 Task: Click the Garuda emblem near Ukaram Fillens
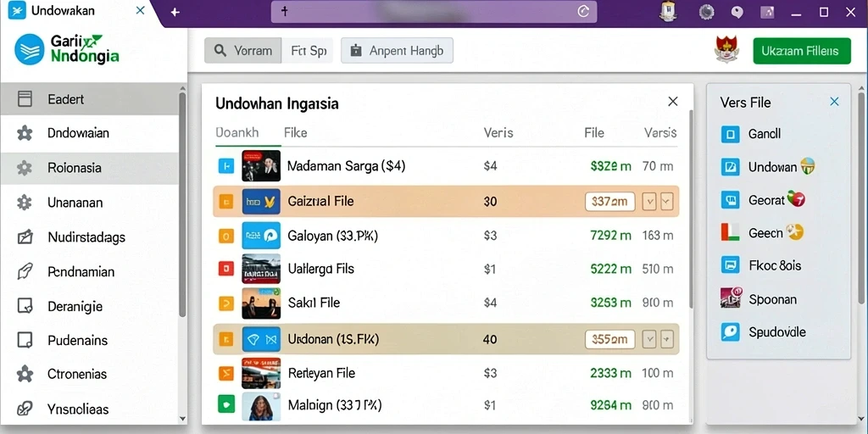(727, 50)
